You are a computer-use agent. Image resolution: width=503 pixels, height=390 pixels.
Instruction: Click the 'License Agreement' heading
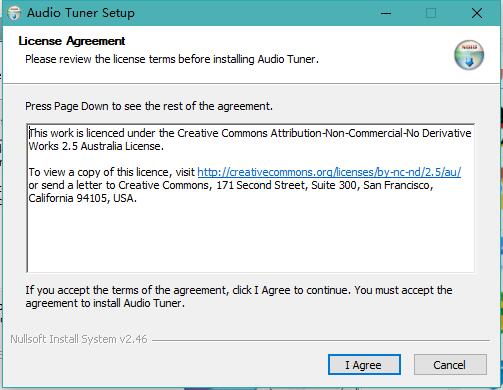click(x=72, y=41)
